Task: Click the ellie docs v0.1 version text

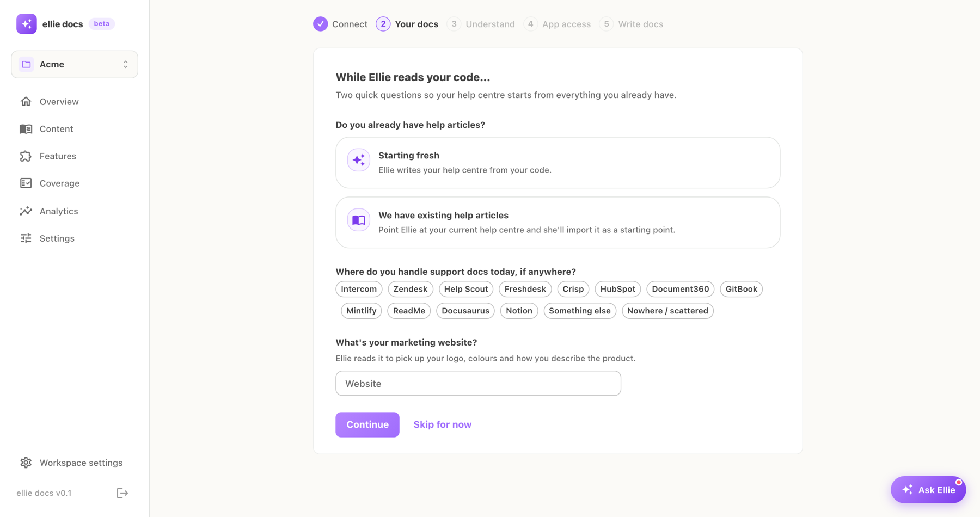Action: click(44, 493)
